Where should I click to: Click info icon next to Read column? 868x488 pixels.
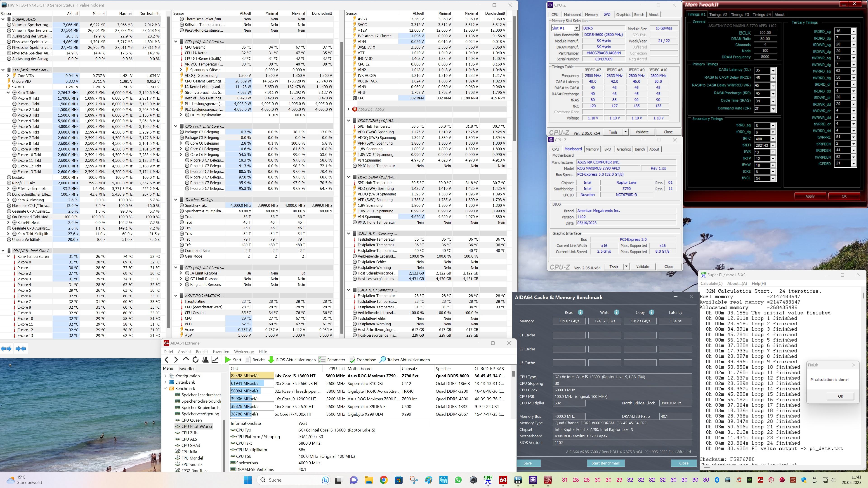click(x=580, y=312)
